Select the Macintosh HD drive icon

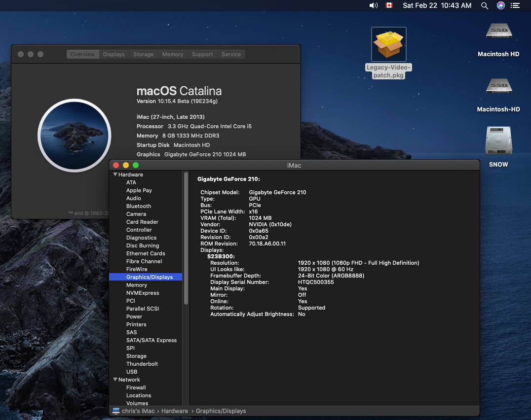(x=499, y=31)
